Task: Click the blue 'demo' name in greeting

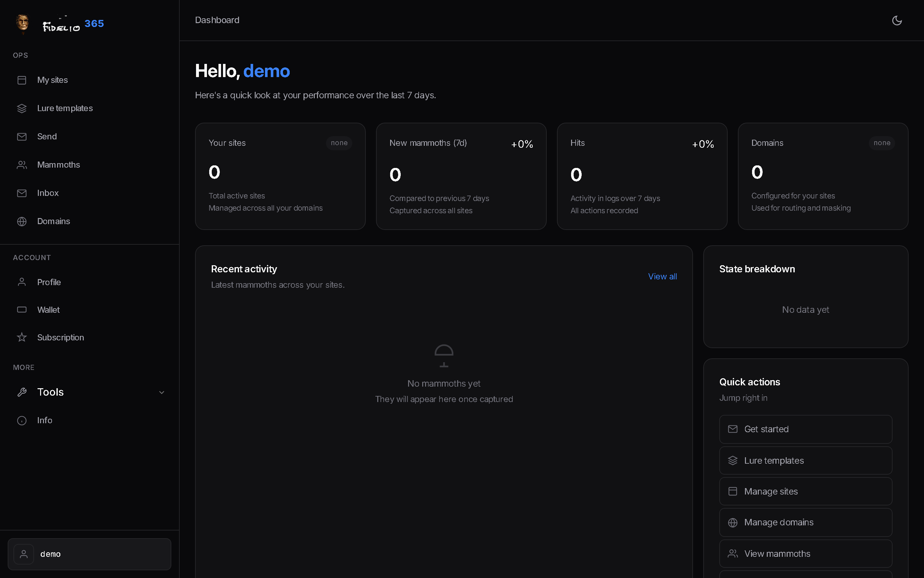Action: pos(267,71)
